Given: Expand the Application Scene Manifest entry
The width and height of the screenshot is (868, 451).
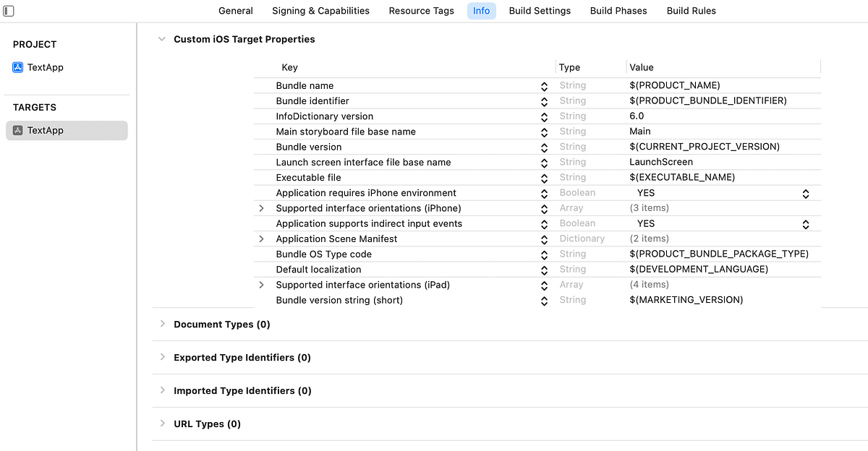Looking at the screenshot, I should 262,239.
